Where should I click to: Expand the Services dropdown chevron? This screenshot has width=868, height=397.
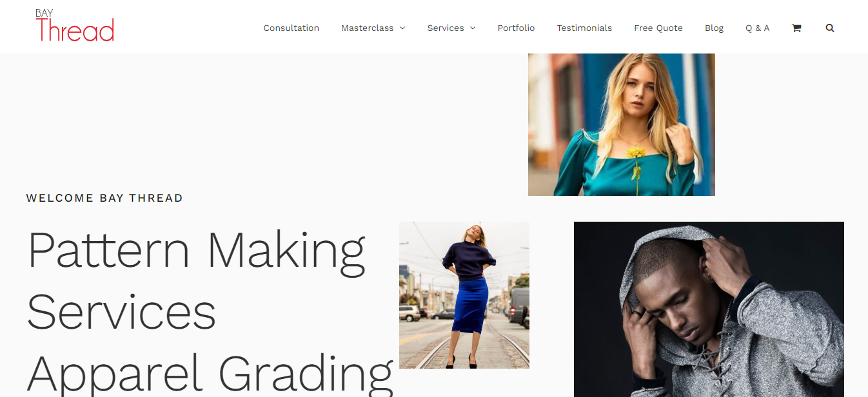[x=473, y=28]
